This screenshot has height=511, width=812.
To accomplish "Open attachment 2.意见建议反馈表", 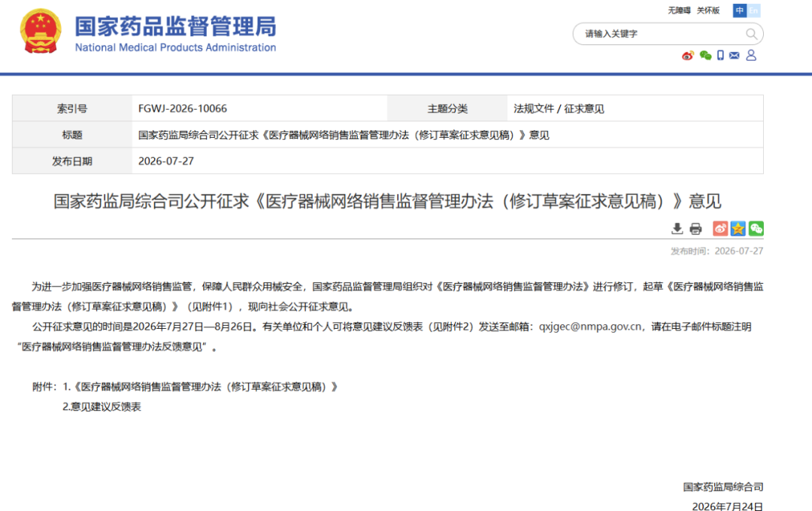I will click(101, 407).
